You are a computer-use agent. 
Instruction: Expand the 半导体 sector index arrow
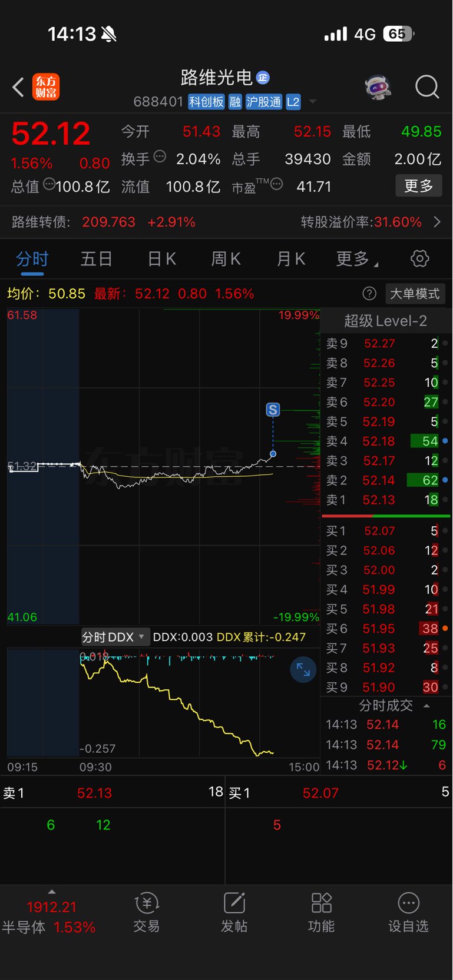pos(52,892)
